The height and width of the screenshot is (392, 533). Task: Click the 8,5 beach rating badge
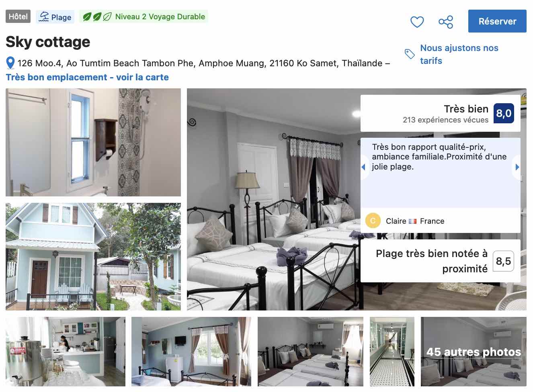503,261
